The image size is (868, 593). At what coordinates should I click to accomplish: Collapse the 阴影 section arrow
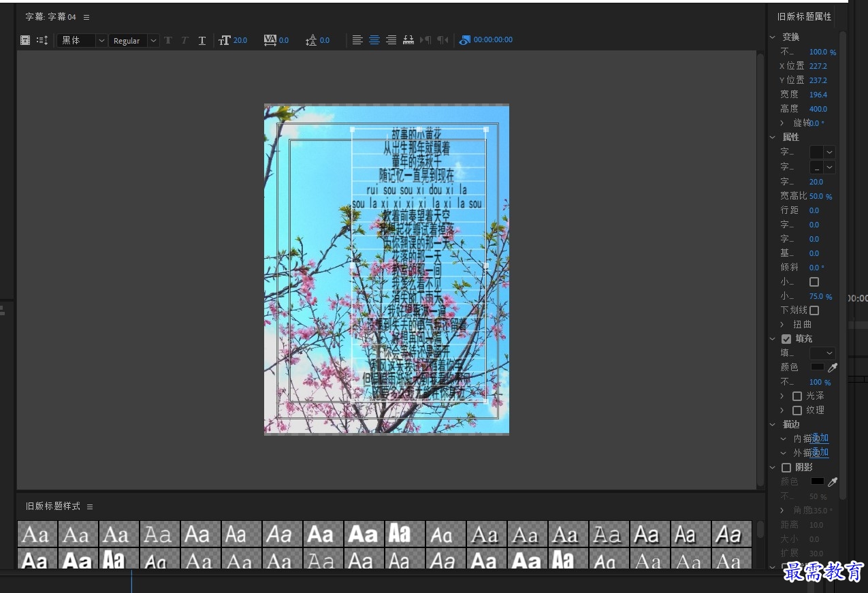point(773,468)
